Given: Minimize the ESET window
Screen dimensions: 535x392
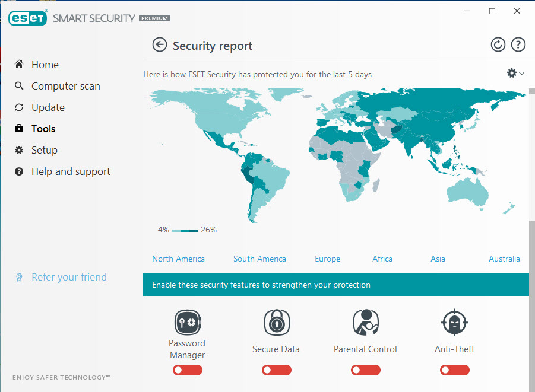Looking at the screenshot, I should tap(467, 11).
